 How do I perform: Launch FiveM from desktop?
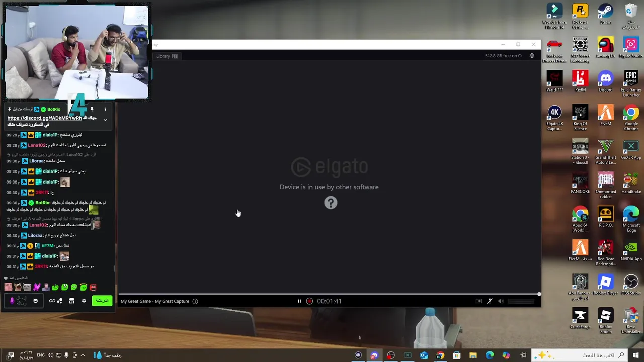coord(605,116)
